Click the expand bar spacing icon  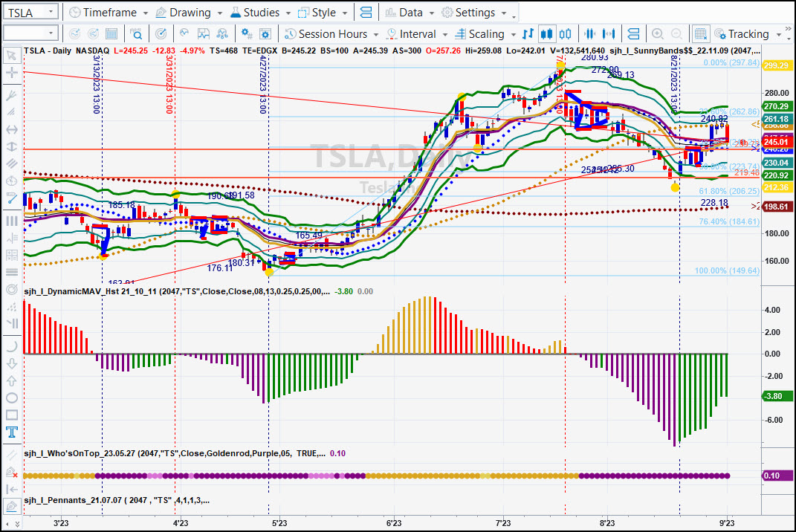point(608,34)
